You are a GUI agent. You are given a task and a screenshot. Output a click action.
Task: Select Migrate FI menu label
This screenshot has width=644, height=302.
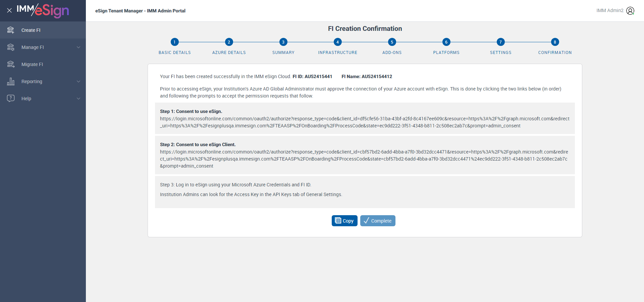point(32,64)
